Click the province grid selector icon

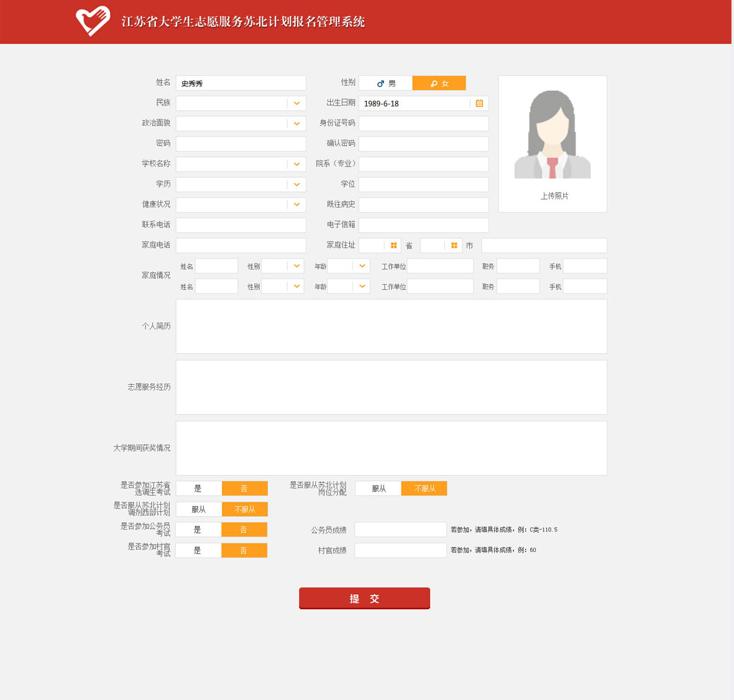[x=393, y=246]
